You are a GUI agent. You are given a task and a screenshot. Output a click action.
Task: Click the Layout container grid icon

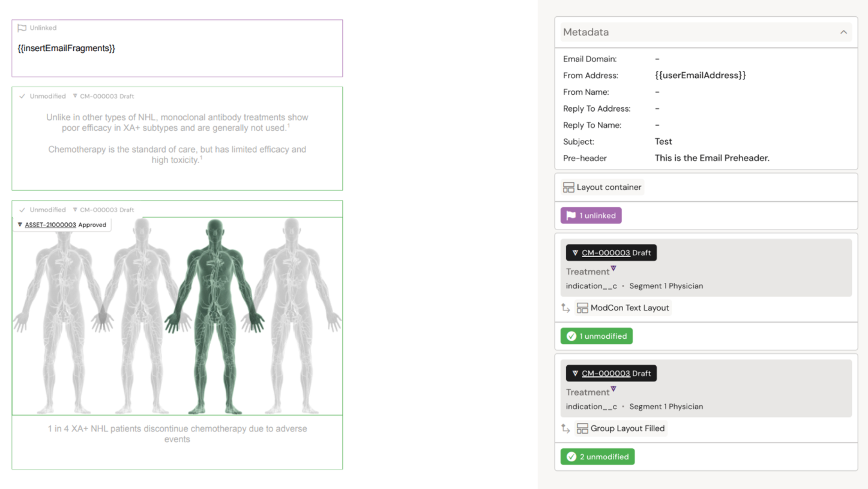coord(568,187)
